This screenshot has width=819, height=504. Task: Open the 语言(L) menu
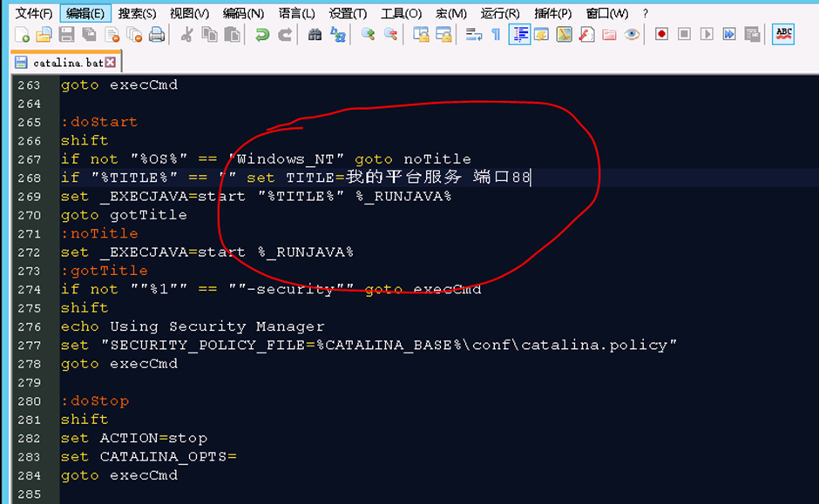296,13
